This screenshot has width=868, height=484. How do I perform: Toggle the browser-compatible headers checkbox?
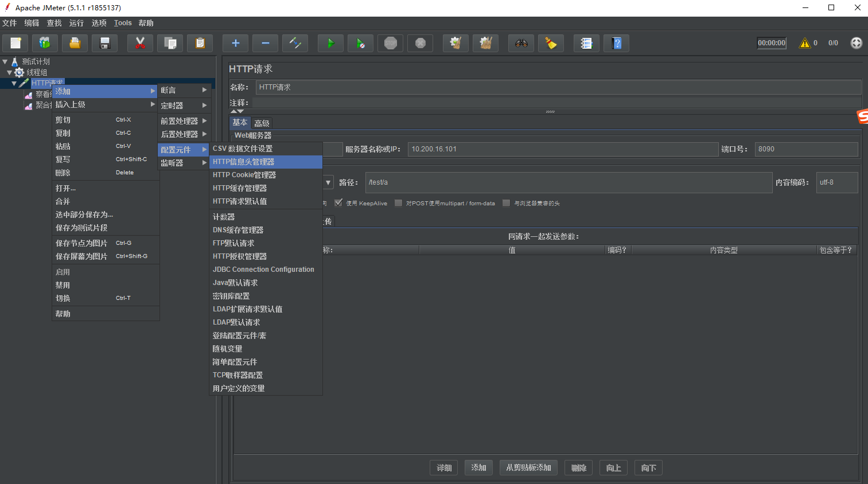pyautogui.click(x=506, y=202)
